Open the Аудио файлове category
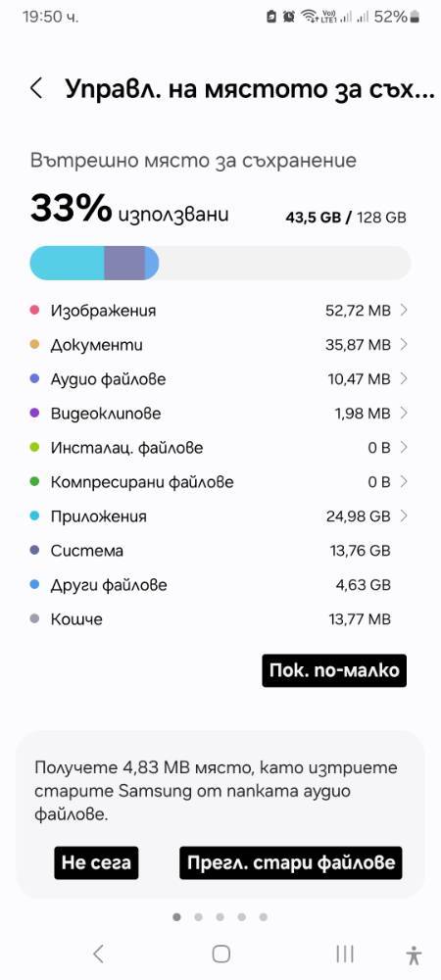 tap(220, 378)
